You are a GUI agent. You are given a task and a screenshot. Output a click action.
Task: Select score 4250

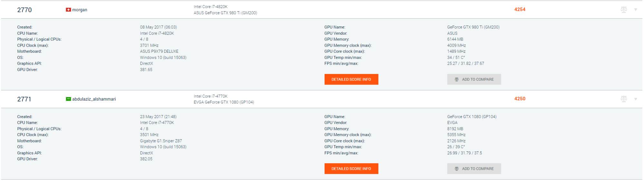520,99
